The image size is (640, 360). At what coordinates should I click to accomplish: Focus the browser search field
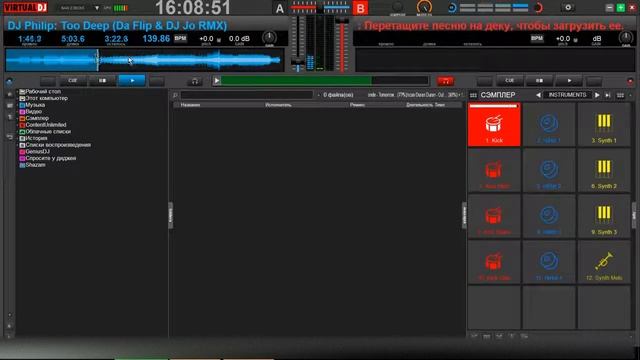point(247,95)
